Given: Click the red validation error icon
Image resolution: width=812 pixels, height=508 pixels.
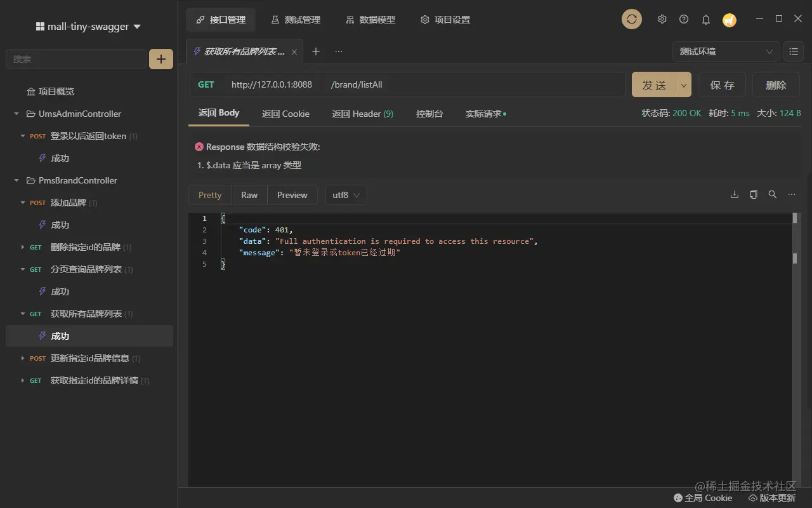Looking at the screenshot, I should (199, 147).
